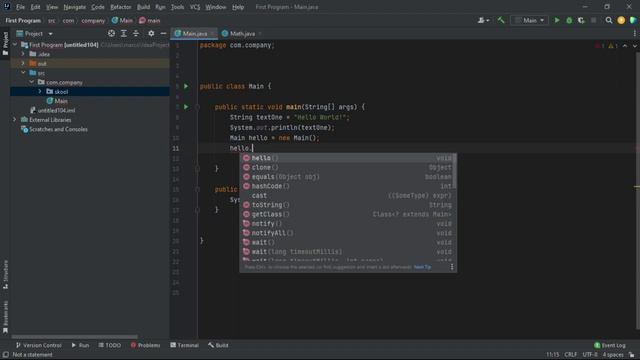Expand the out folder
The width and height of the screenshot is (640, 360).
click(x=23, y=63)
